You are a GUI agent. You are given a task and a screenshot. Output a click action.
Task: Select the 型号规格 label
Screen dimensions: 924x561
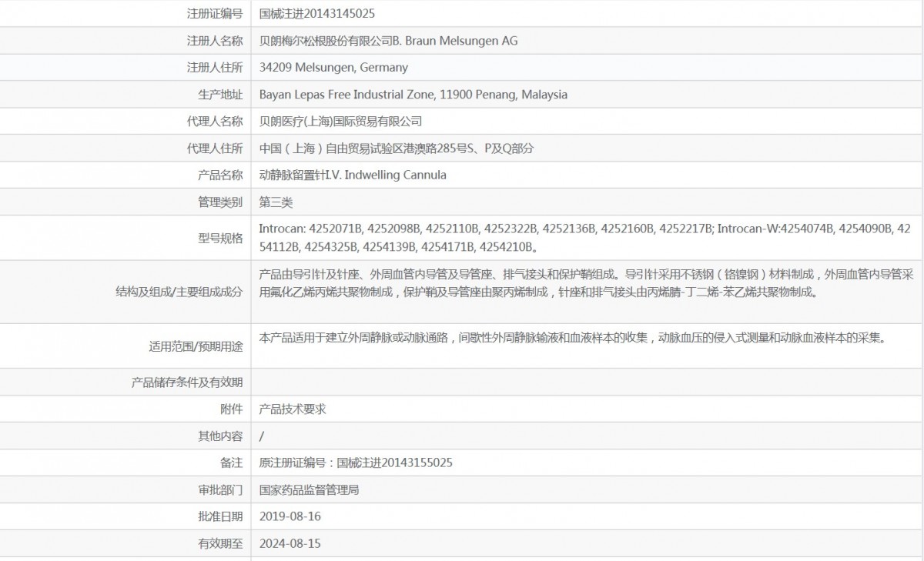[220, 239]
